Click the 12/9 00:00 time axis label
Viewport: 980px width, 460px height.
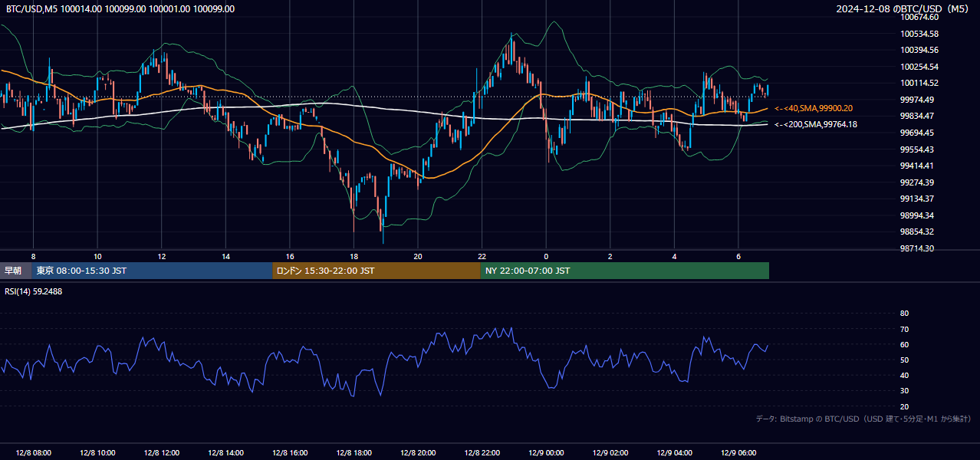(546, 453)
